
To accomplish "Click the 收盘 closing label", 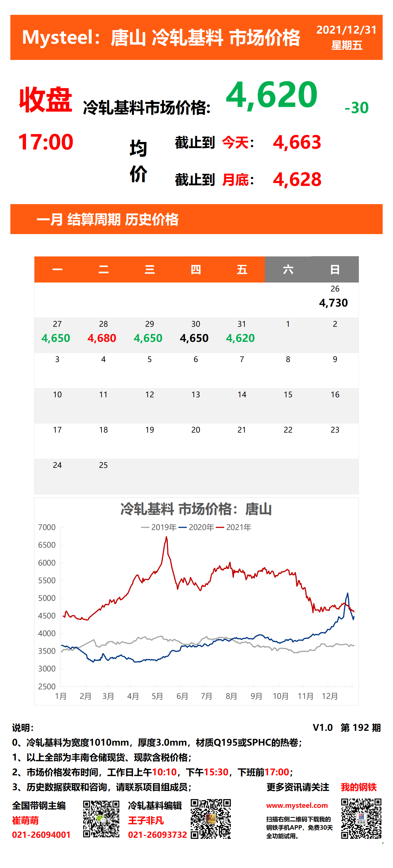I will 45,99.
